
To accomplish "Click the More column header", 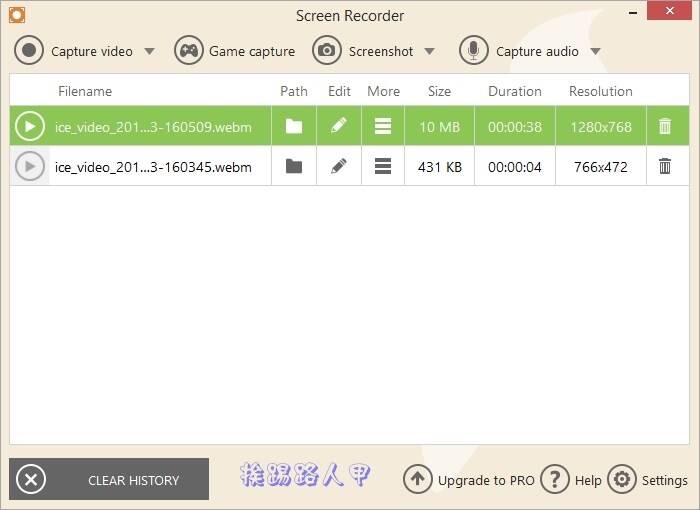I will (x=383, y=91).
